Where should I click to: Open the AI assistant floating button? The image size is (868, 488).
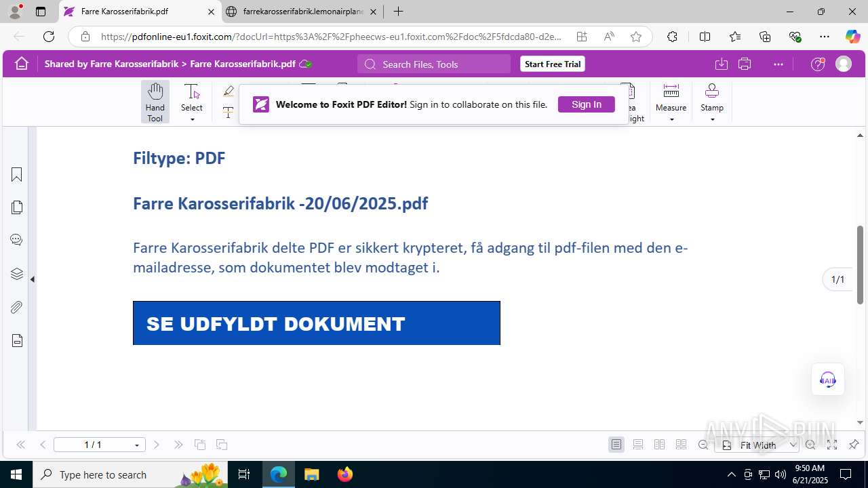(828, 379)
